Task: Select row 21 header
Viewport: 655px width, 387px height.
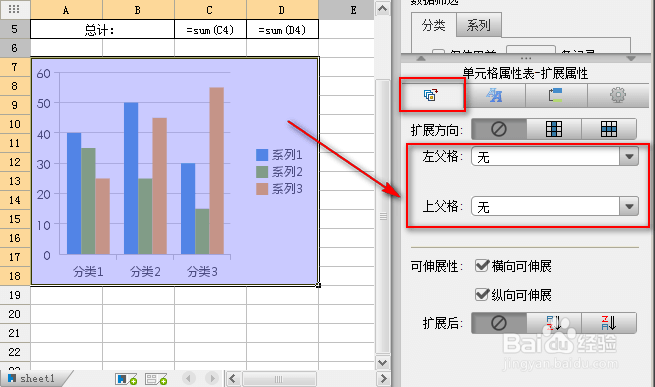Action: (15, 333)
